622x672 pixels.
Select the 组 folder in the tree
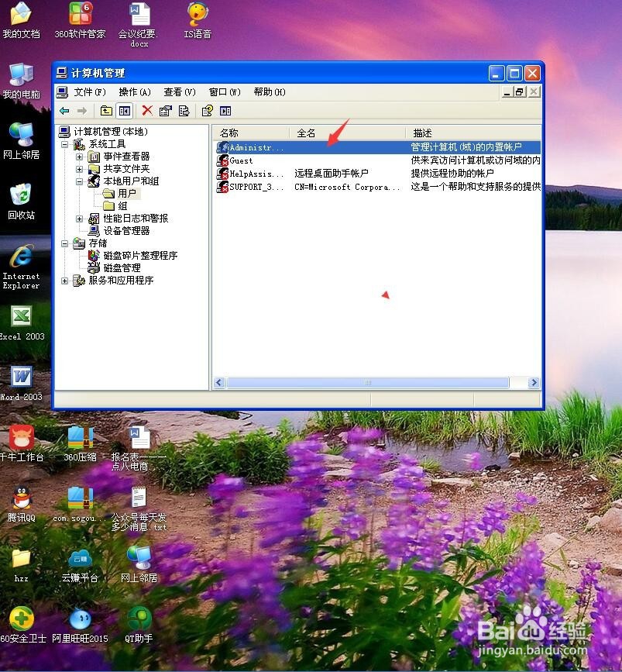point(122,205)
